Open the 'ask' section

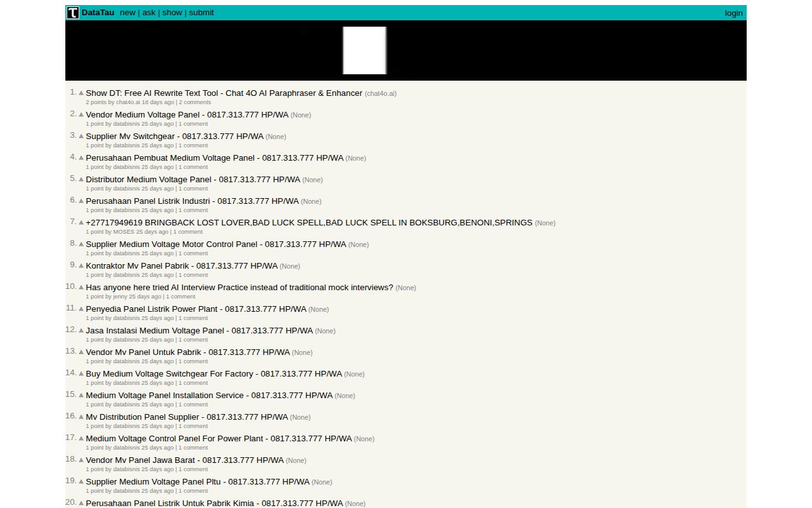(148, 12)
